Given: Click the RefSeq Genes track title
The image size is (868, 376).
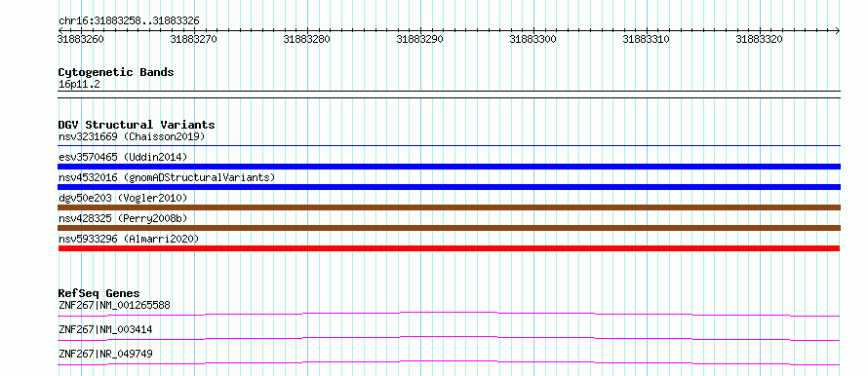Looking at the screenshot, I should [x=99, y=293].
